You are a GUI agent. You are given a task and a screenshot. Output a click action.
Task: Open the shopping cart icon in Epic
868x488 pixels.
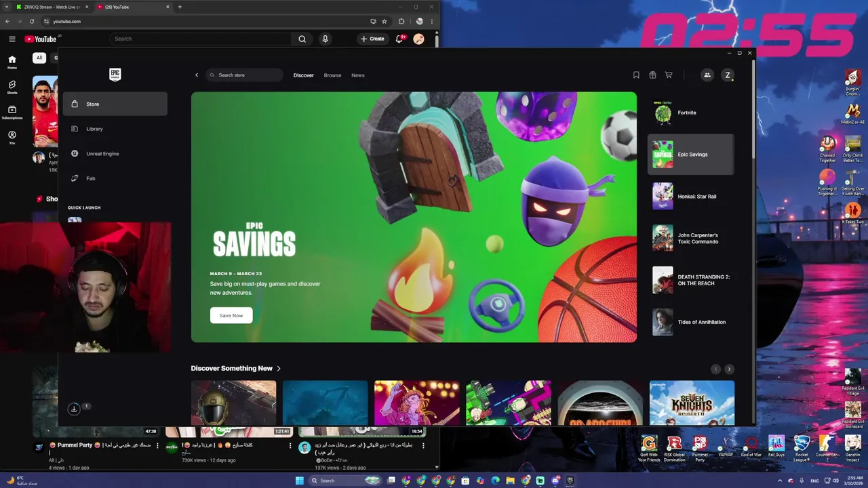[x=669, y=75]
